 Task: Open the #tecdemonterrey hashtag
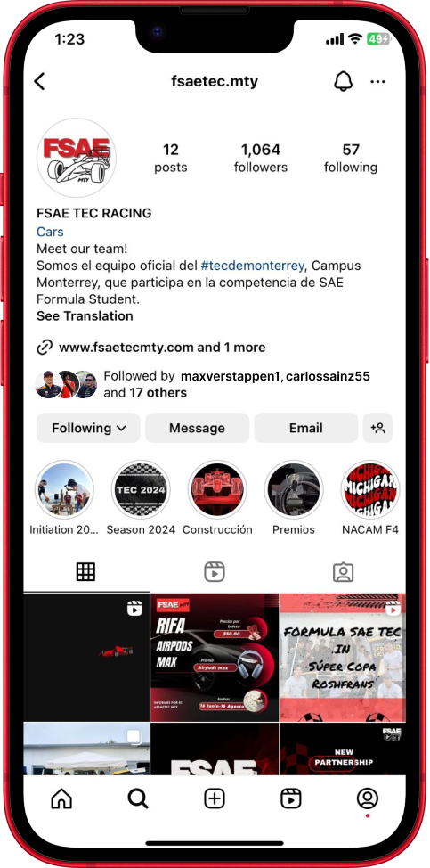[x=253, y=266]
